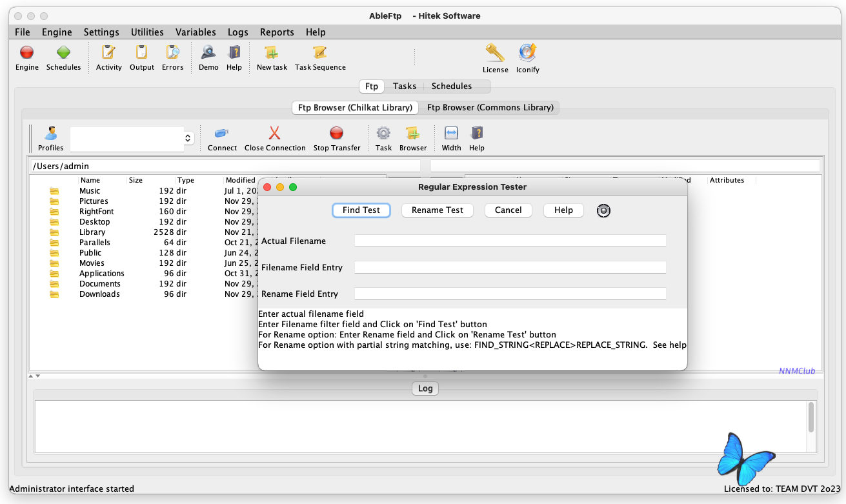This screenshot has width=846, height=504.
Task: Open the Activity log icon
Action: [108, 52]
